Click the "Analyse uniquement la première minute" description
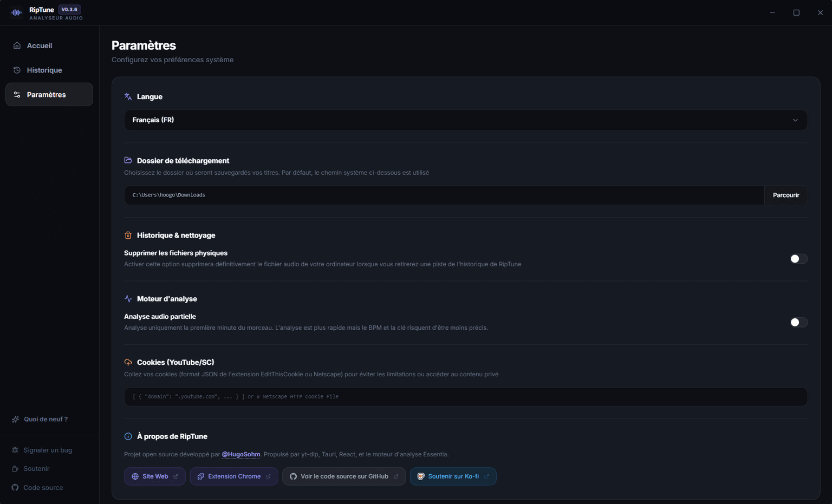 point(306,328)
